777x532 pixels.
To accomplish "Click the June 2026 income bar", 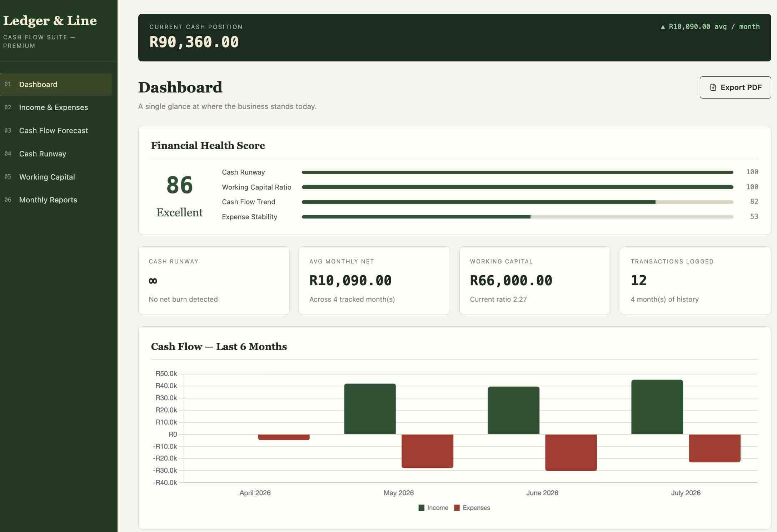I will 514,411.
